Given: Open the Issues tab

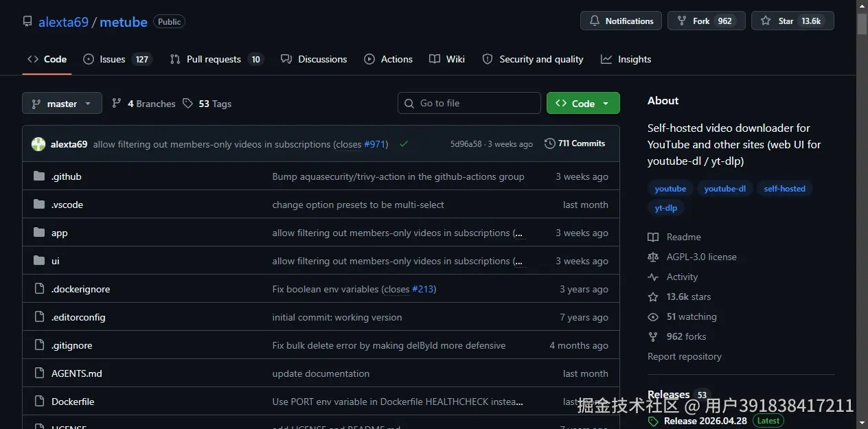Looking at the screenshot, I should pos(117,59).
